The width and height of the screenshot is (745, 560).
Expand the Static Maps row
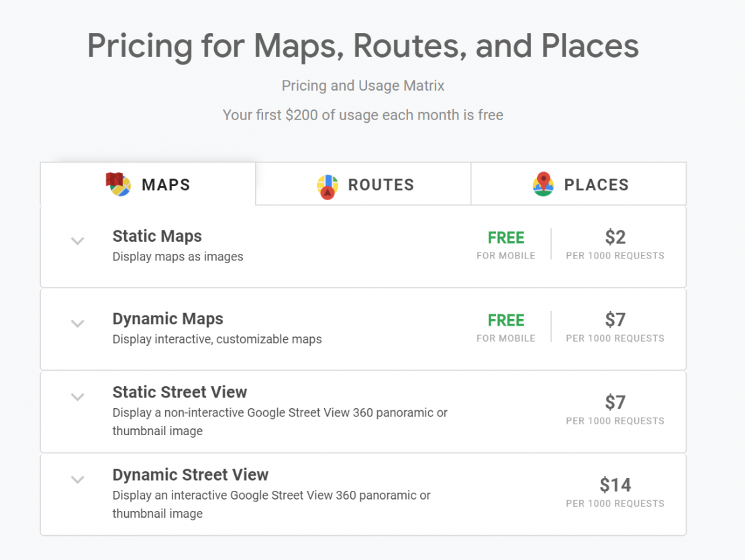click(x=77, y=242)
